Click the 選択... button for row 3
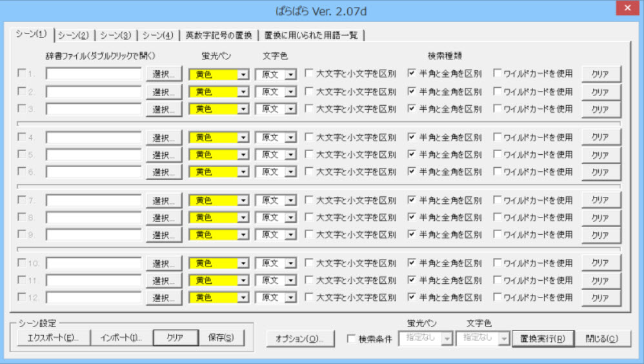This screenshot has height=364, width=644. click(x=164, y=109)
